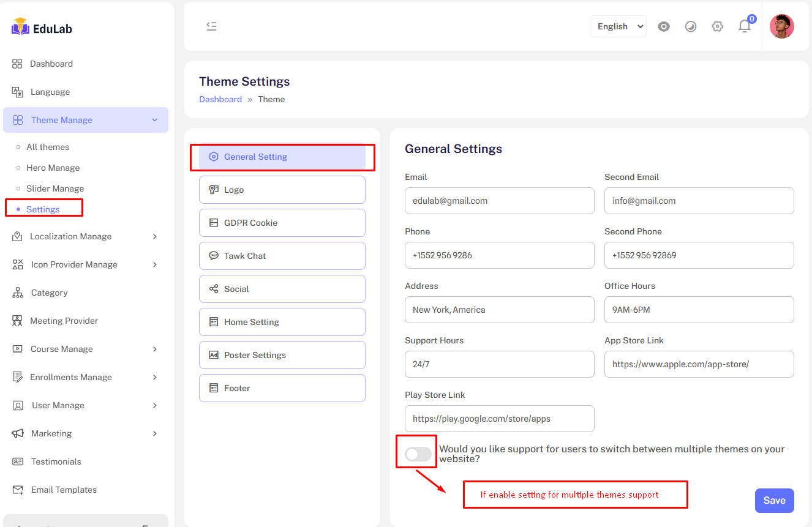This screenshot has width=812, height=527.
Task: Open the Tawk Chat settings tab
Action: pyautogui.click(x=282, y=256)
